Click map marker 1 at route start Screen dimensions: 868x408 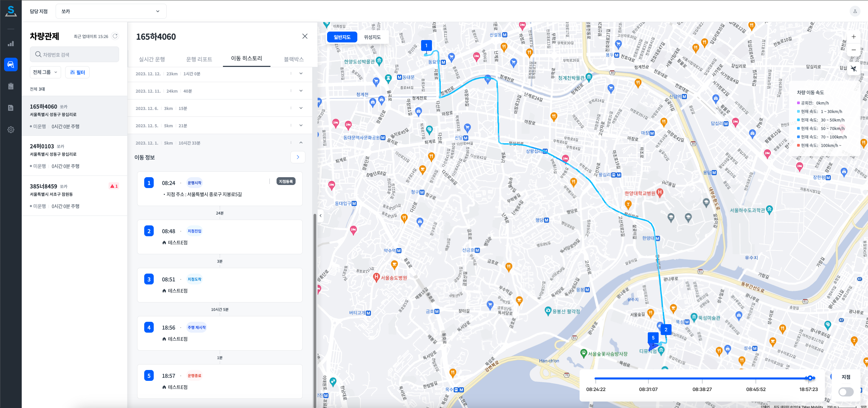426,45
